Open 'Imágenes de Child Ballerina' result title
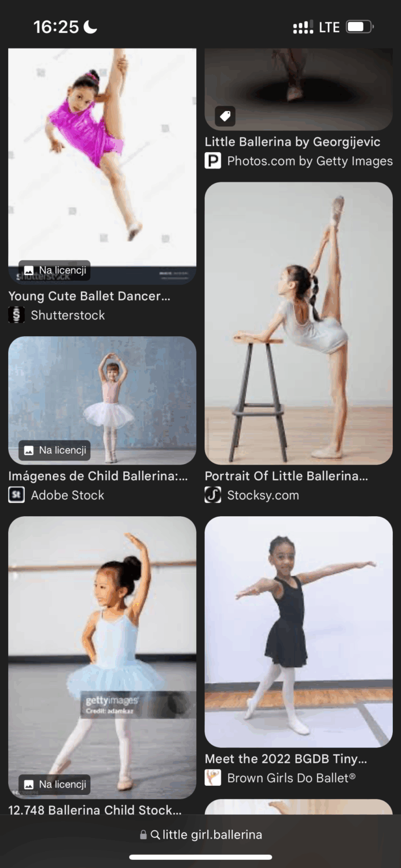Screen dimensions: 401x868 point(98,476)
